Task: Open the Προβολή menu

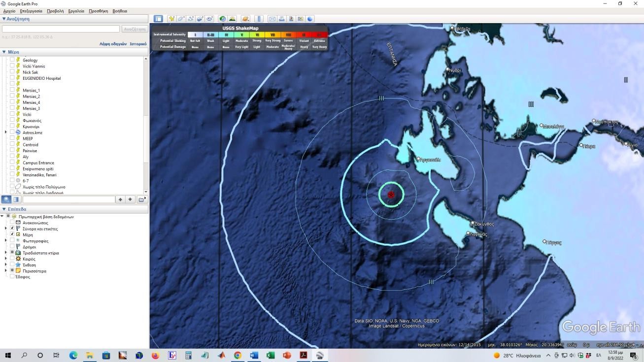Action: coord(55,11)
